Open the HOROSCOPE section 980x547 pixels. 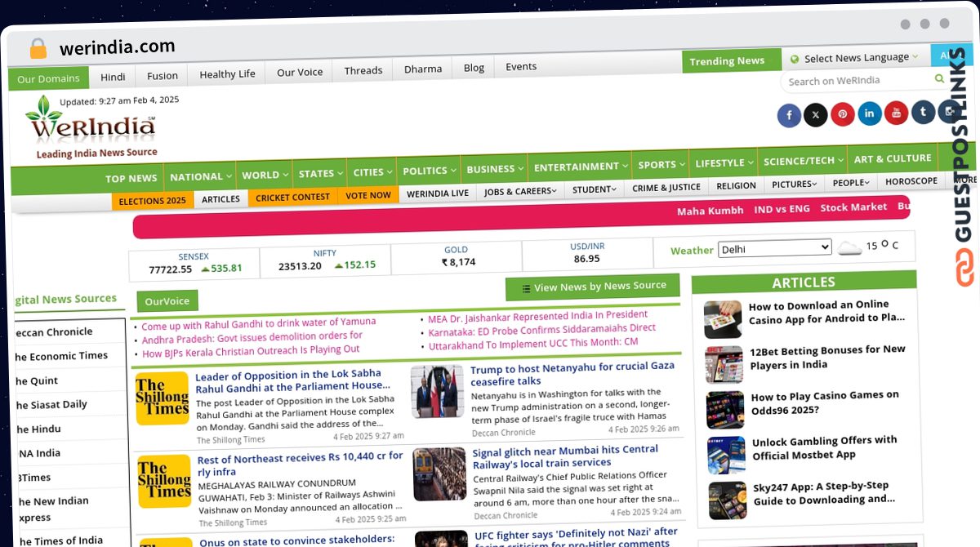click(911, 181)
